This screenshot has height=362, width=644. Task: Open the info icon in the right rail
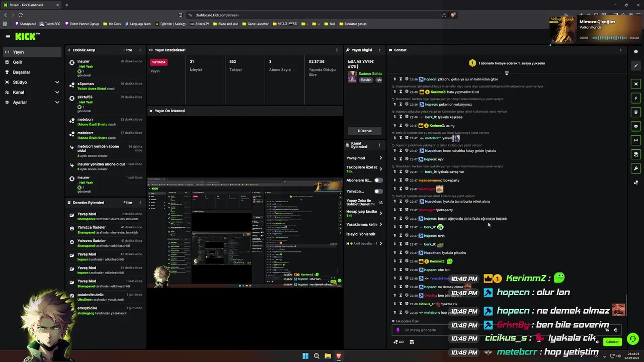[636, 51]
